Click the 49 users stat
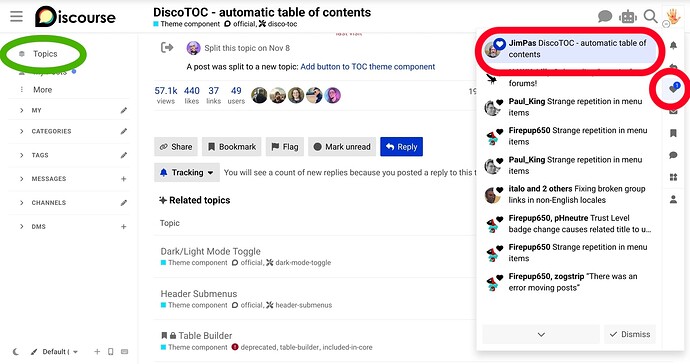The width and height of the screenshot is (690, 364). 236,95
